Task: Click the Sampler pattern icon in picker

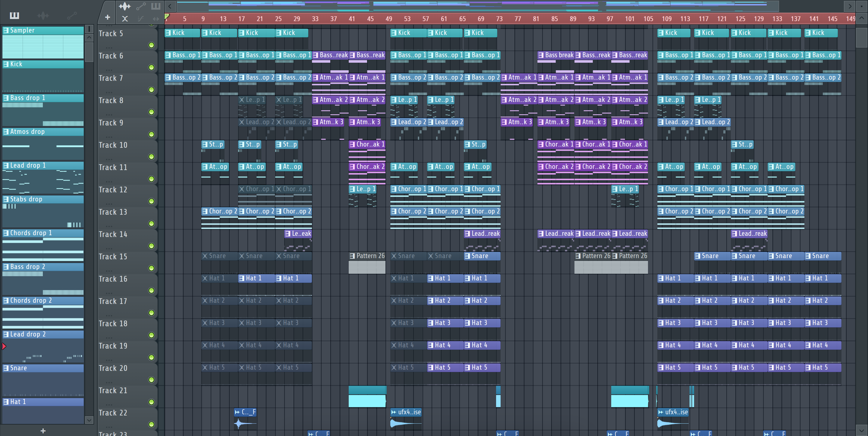Action: (6, 30)
